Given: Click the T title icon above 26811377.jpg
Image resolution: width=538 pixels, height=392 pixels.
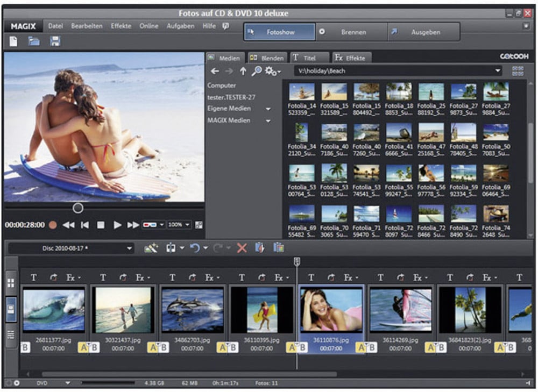Looking at the screenshot, I should pyautogui.click(x=34, y=277).
